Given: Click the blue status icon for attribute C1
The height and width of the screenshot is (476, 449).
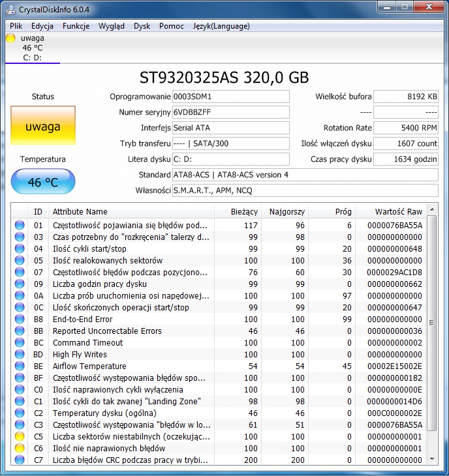Looking at the screenshot, I should tap(20, 401).
